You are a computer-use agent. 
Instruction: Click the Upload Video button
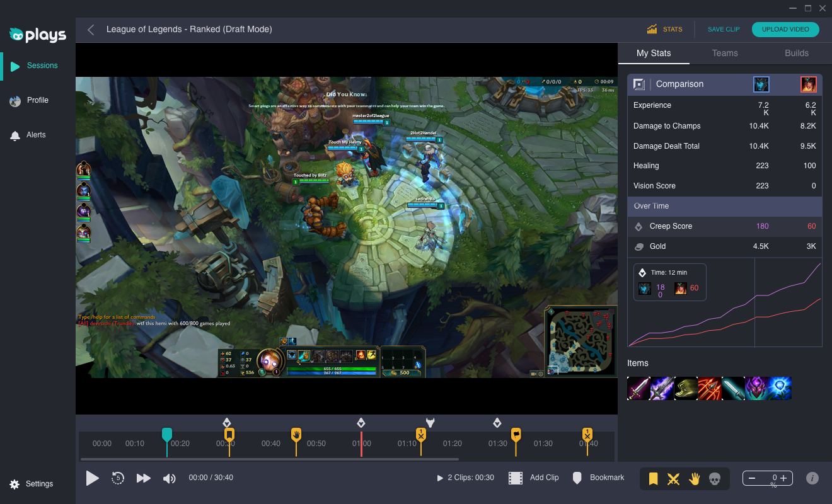pos(785,30)
